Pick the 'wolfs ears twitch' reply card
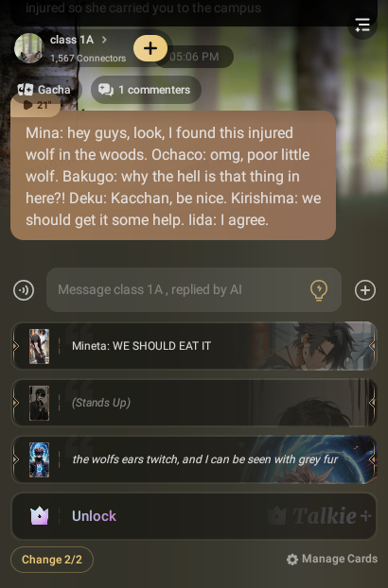This screenshot has height=588, width=388. 194,459
